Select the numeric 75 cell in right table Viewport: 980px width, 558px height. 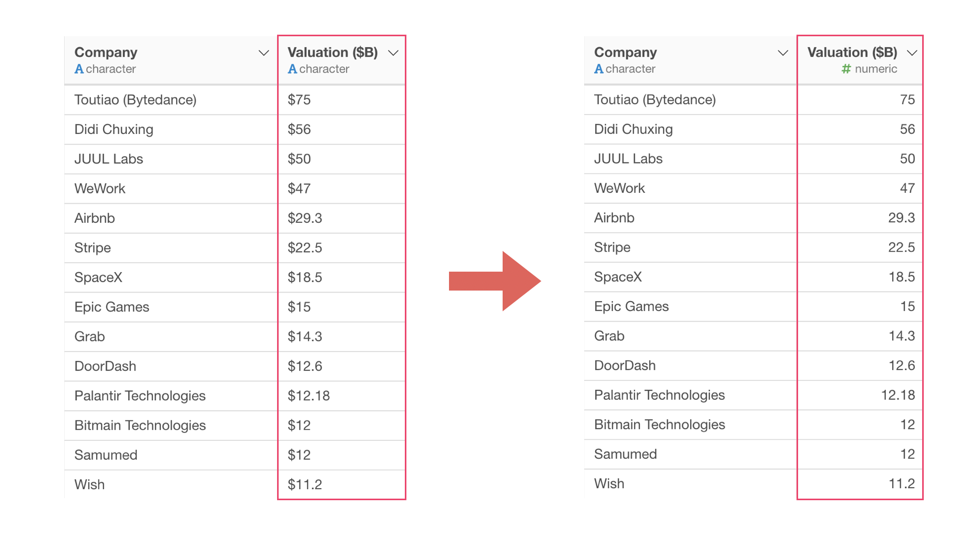pos(860,100)
